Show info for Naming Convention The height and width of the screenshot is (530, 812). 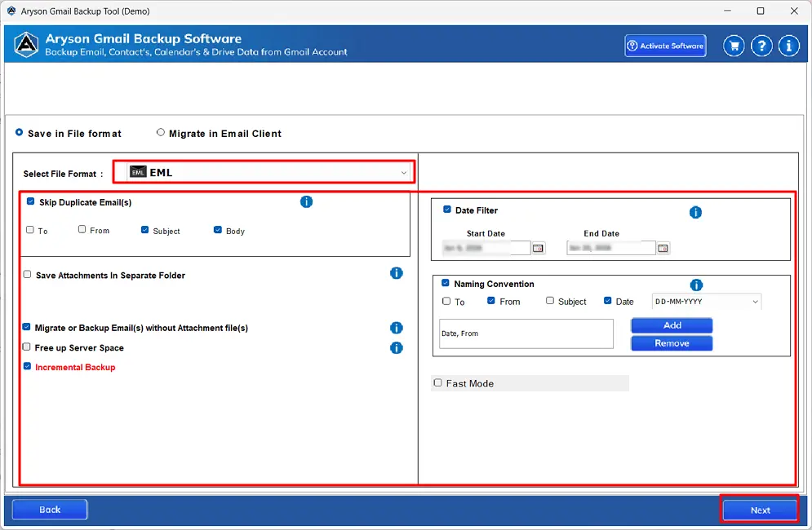696,285
